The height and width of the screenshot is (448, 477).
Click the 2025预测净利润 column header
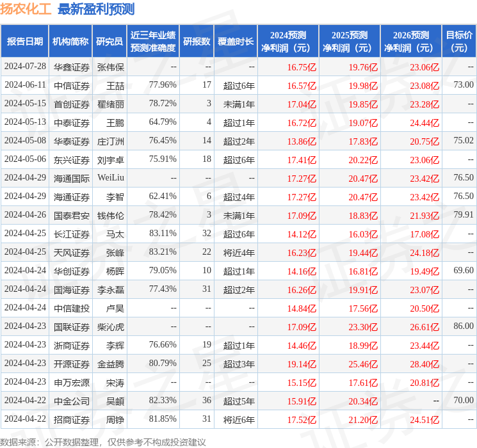click(x=349, y=41)
